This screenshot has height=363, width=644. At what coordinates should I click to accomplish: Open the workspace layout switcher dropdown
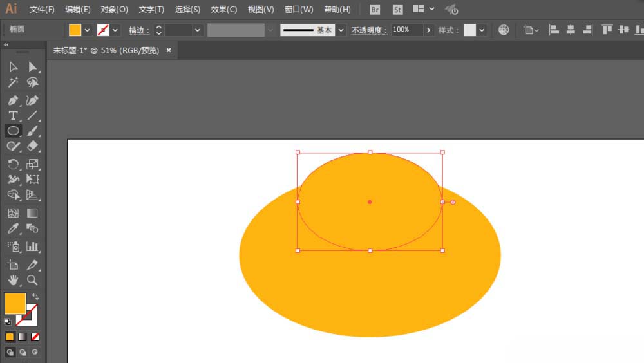click(431, 8)
